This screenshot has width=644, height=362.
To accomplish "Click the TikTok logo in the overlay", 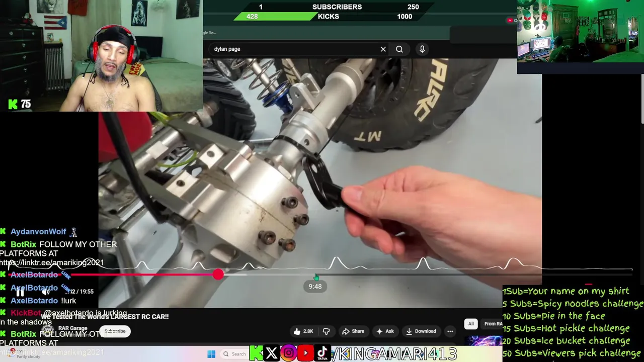I will pos(322,353).
